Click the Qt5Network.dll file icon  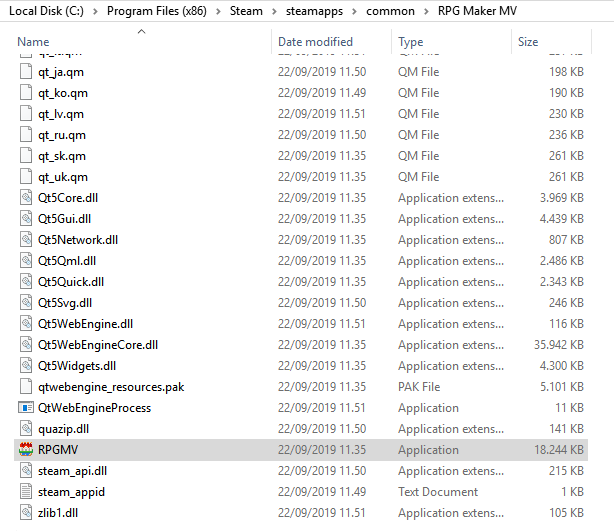click(26, 240)
